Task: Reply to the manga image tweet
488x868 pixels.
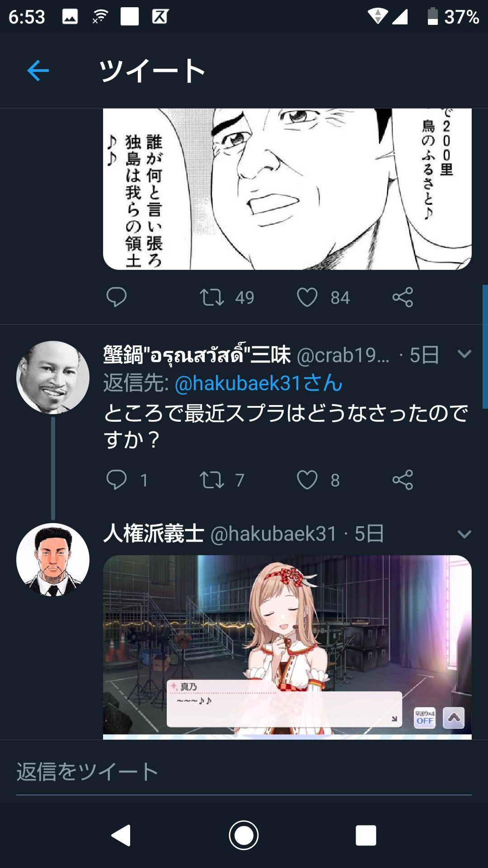Action: tap(116, 297)
